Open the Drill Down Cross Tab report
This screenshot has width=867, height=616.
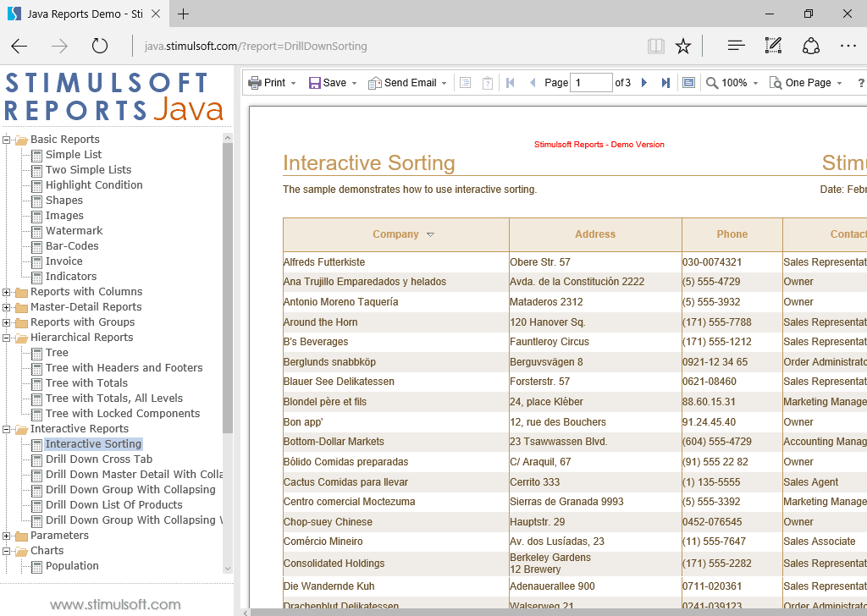tap(99, 459)
